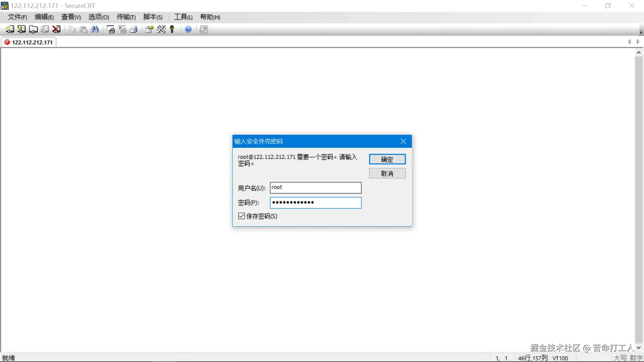Click the terminal vertical scrollbar track
644x362 pixels.
638,201
